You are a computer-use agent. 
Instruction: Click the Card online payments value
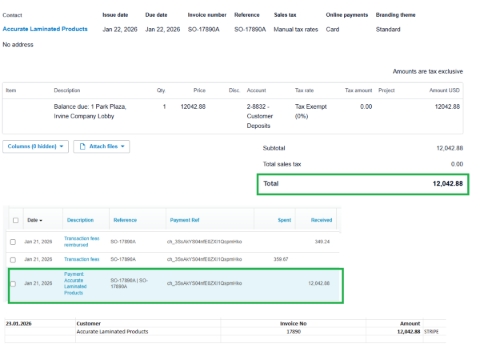pos(332,29)
